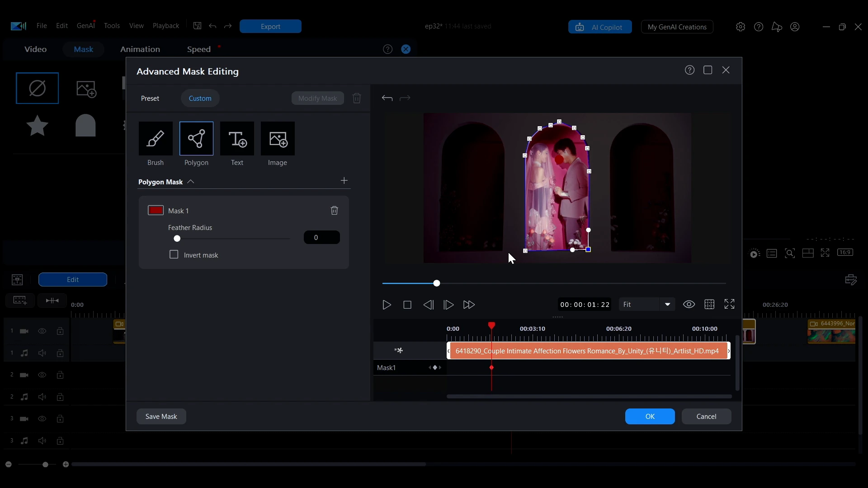Switch to Preset mask tab

pos(150,99)
